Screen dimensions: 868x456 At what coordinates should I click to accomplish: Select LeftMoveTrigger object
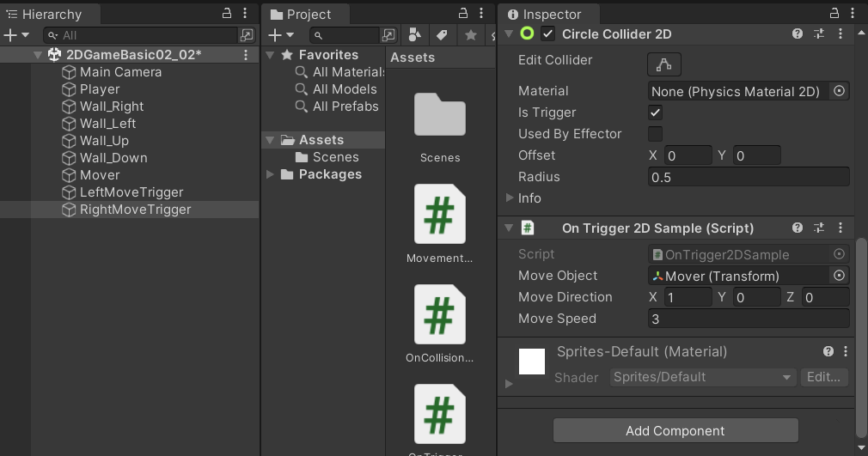coord(131,192)
